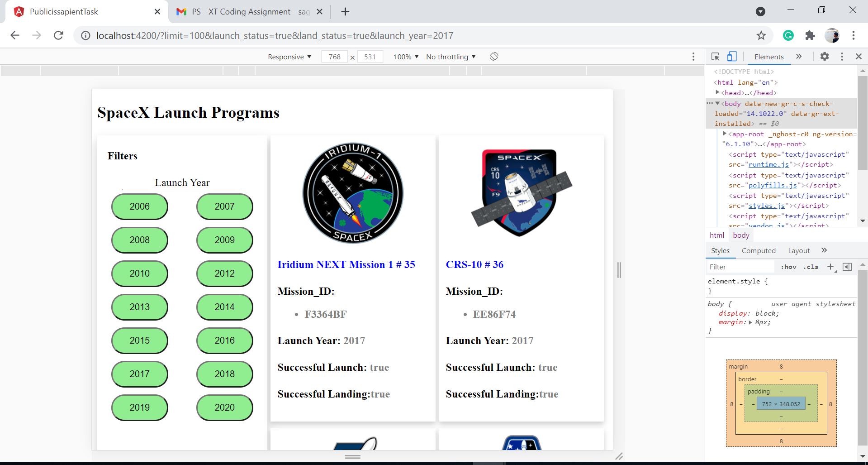The height and width of the screenshot is (465, 868).
Task: Add a new style rule with plus icon
Action: 830,267
